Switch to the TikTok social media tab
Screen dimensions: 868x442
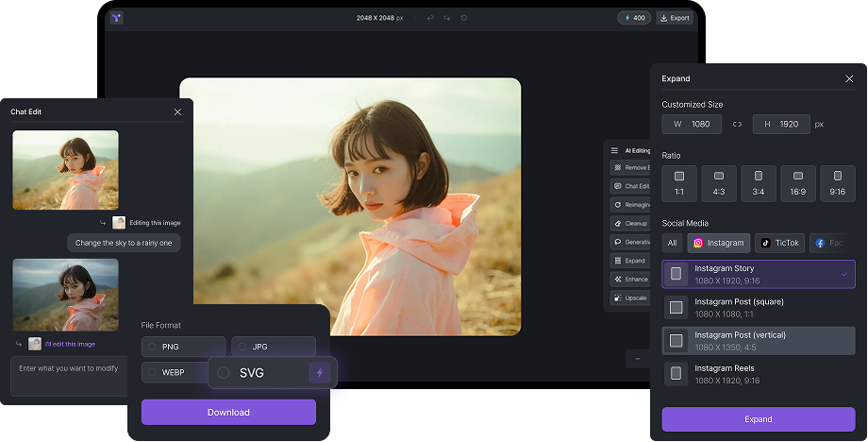tap(779, 243)
